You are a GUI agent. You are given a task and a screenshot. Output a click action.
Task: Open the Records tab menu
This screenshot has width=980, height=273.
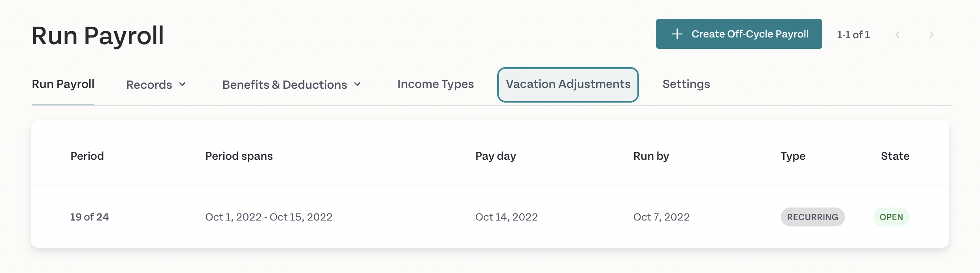(156, 84)
